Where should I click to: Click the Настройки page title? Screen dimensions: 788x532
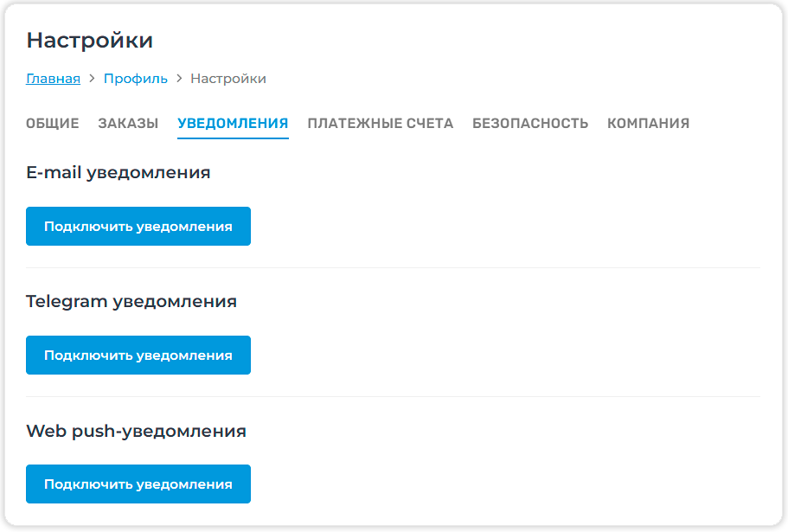(90, 40)
